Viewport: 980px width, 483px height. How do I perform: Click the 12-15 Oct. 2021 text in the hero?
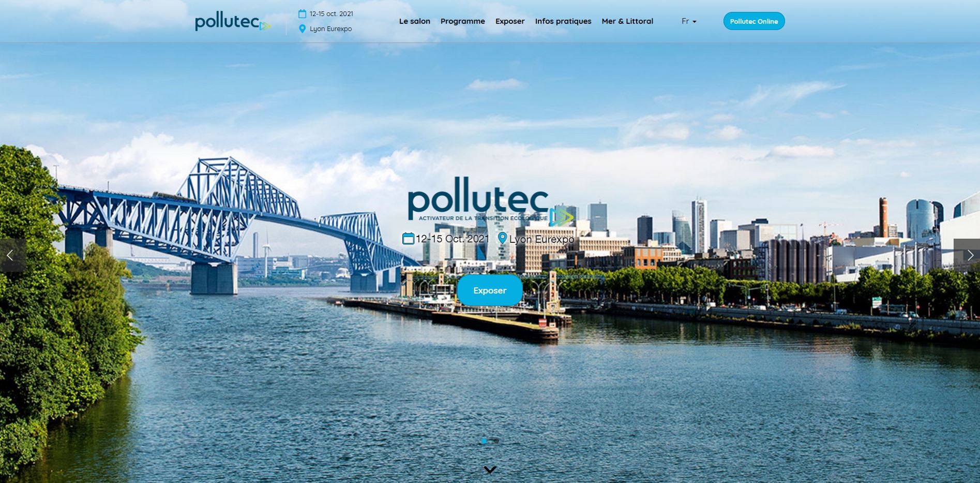pyautogui.click(x=452, y=239)
